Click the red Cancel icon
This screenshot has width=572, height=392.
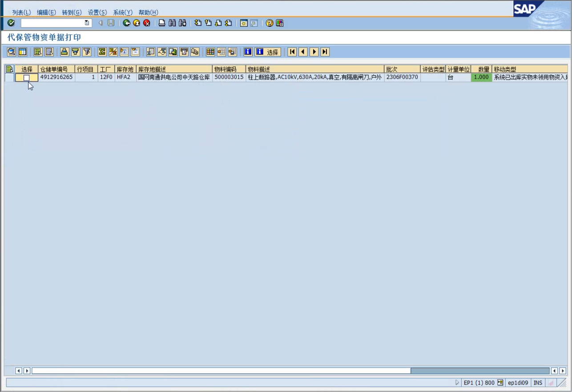(147, 23)
